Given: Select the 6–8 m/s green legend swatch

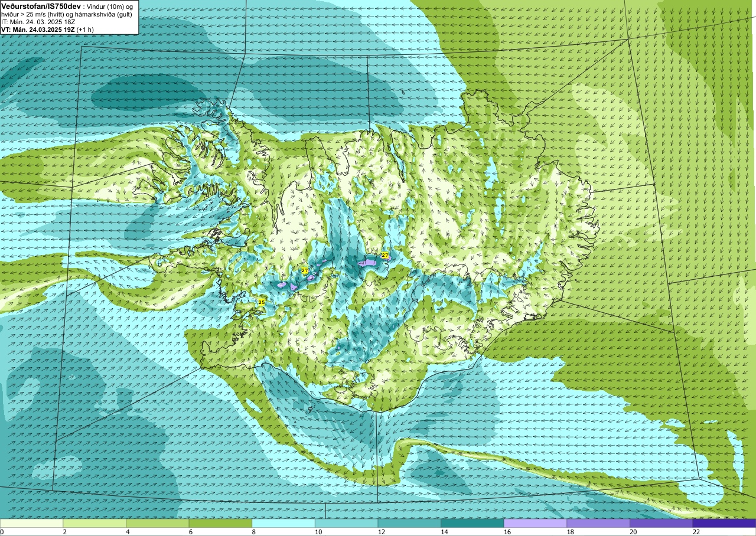Looking at the screenshot, I should [x=220, y=523].
